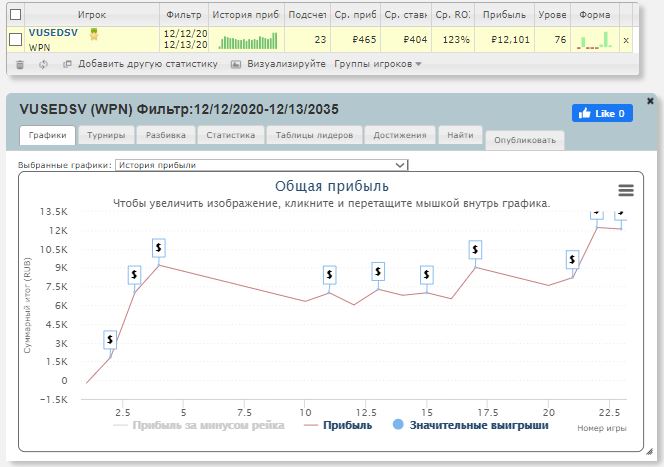
Task: Click the image icon before Визуализируйте
Action: point(236,64)
